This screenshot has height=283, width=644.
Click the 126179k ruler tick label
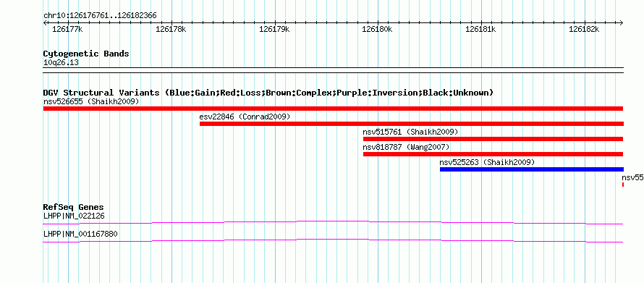[275, 29]
